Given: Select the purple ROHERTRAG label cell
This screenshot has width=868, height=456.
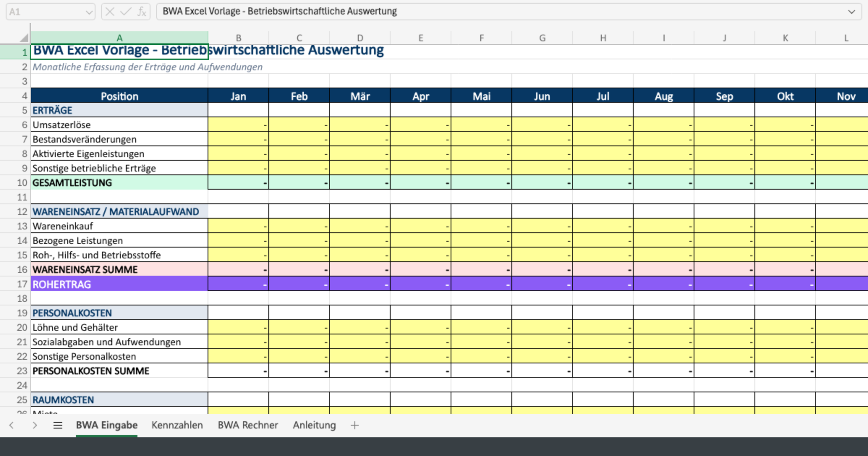Looking at the screenshot, I should [119, 284].
